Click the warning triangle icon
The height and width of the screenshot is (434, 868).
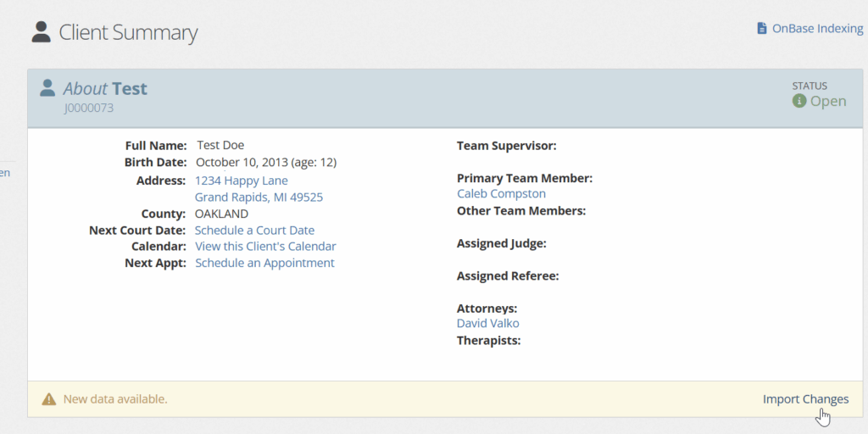tap(49, 399)
